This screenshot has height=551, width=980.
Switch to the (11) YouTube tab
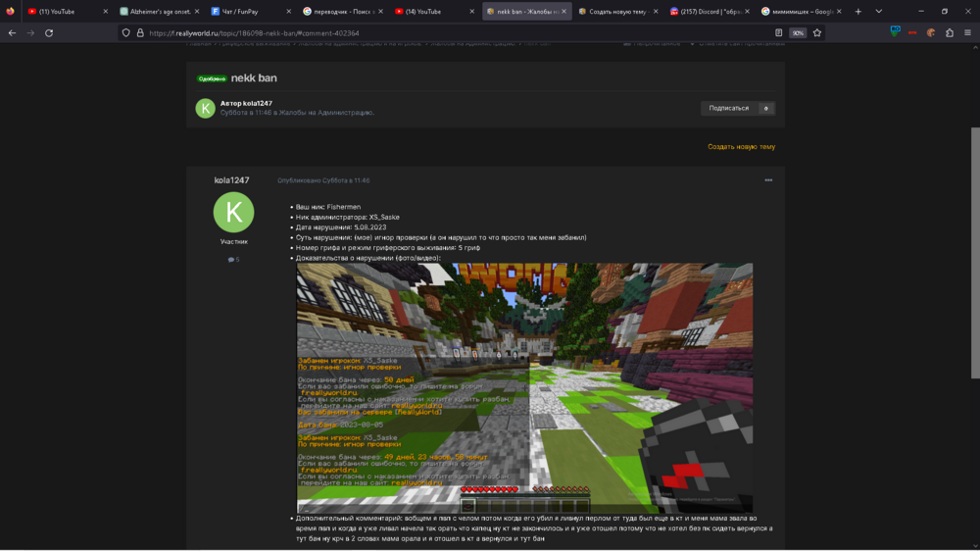point(67,11)
